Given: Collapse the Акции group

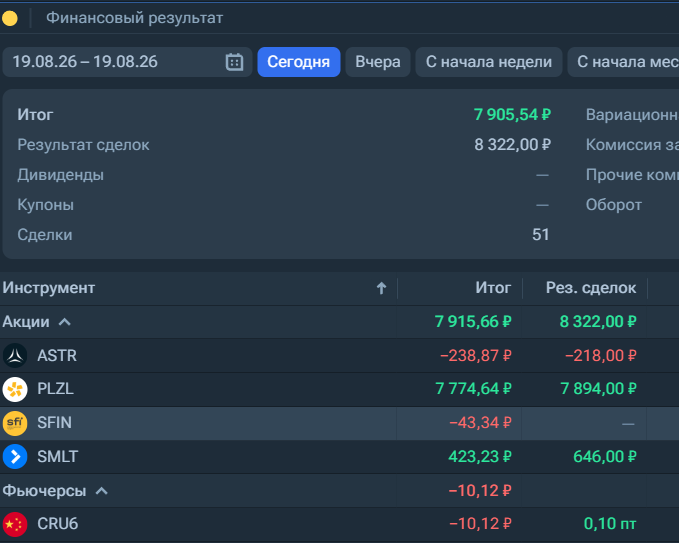Looking at the screenshot, I should coord(65,322).
